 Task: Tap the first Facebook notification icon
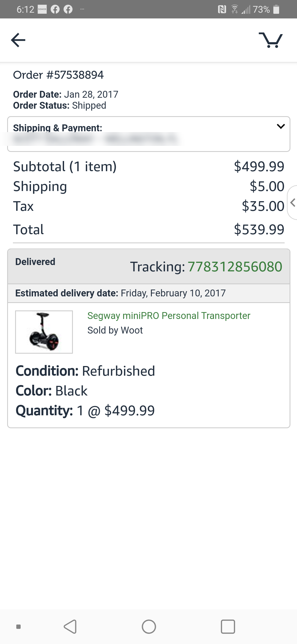click(55, 9)
